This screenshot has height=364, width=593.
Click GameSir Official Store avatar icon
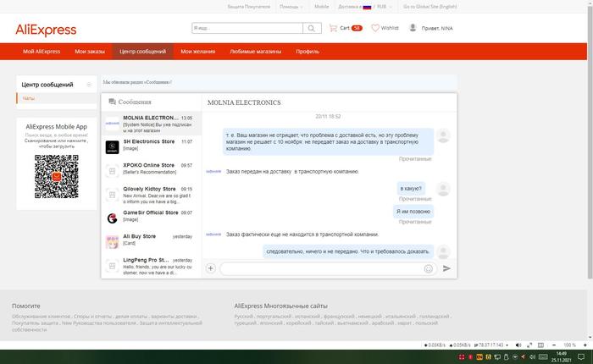(112, 218)
